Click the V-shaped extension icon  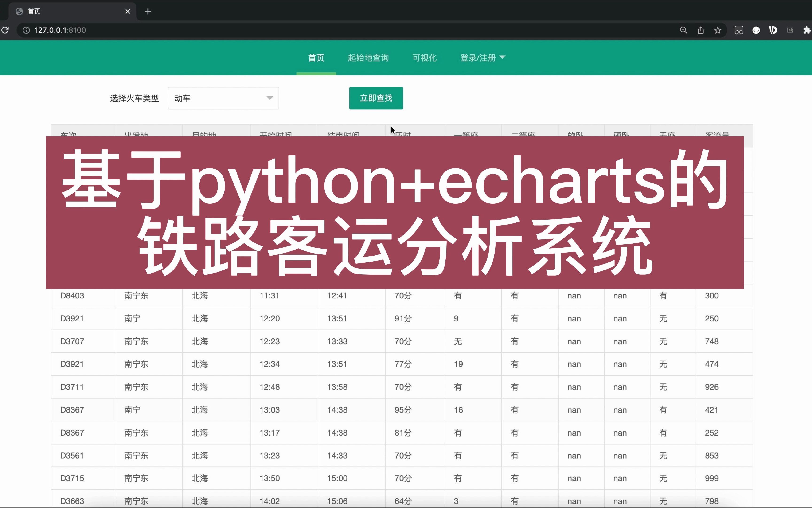pyautogui.click(x=773, y=30)
